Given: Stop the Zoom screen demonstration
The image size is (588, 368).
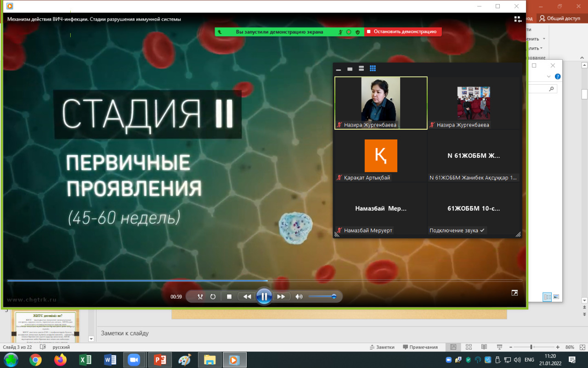Looking at the screenshot, I should tap(403, 32).
